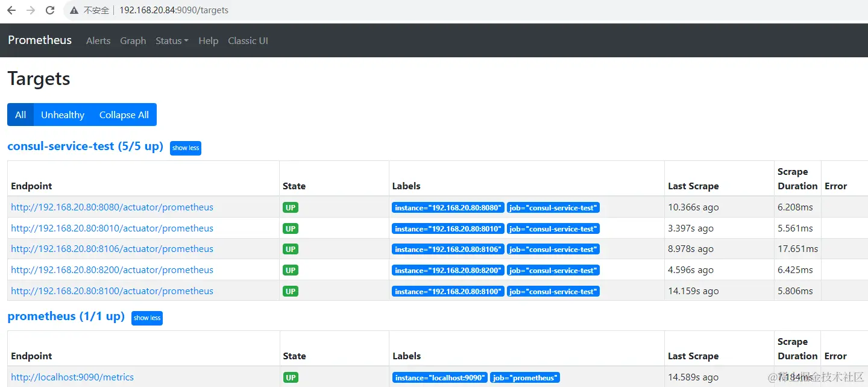Click the job="prometheus" label
Image resolution: width=868 pixels, height=387 pixels.
525,378
